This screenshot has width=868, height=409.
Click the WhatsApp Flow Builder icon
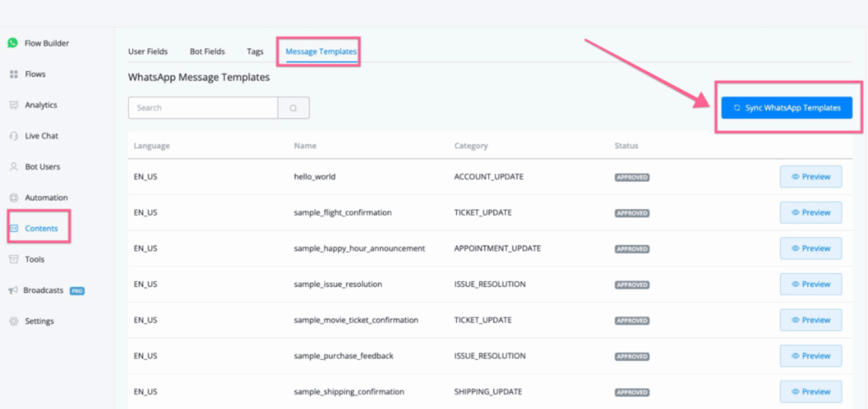point(13,43)
